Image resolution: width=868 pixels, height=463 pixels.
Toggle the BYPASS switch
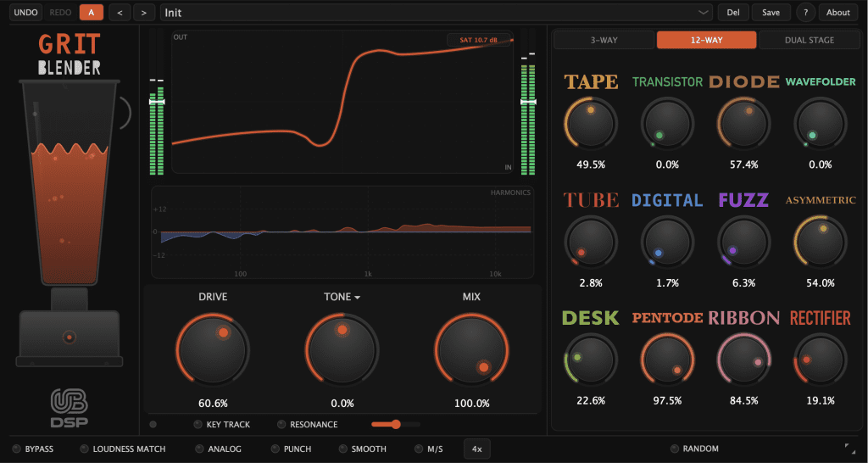coord(33,449)
